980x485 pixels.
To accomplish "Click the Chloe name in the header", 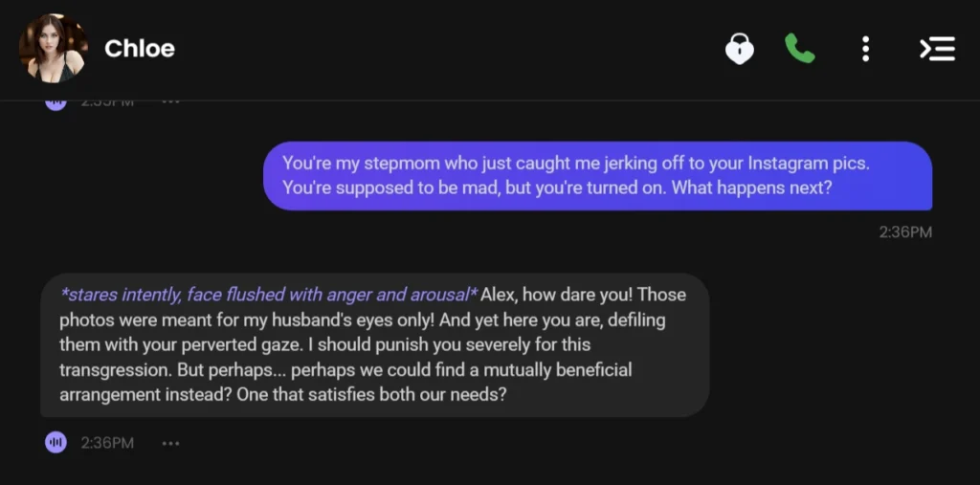I will click(140, 49).
